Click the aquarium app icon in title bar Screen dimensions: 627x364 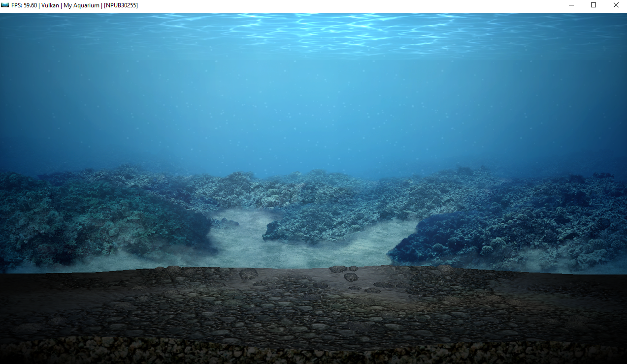[x=5, y=5]
